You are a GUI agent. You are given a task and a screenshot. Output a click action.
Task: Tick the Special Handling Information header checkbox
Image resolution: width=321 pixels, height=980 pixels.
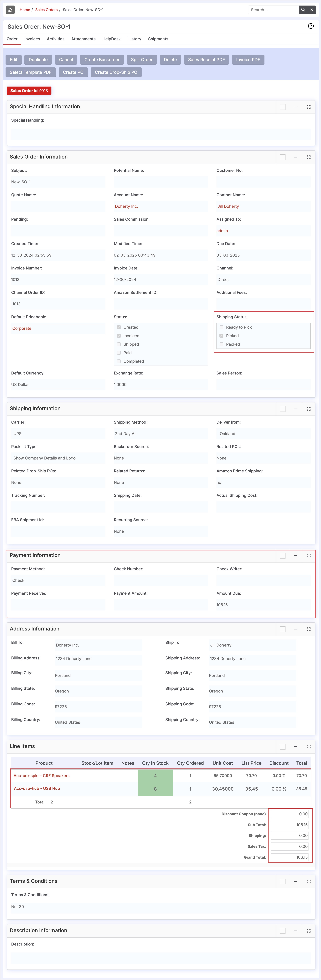pyautogui.click(x=283, y=107)
